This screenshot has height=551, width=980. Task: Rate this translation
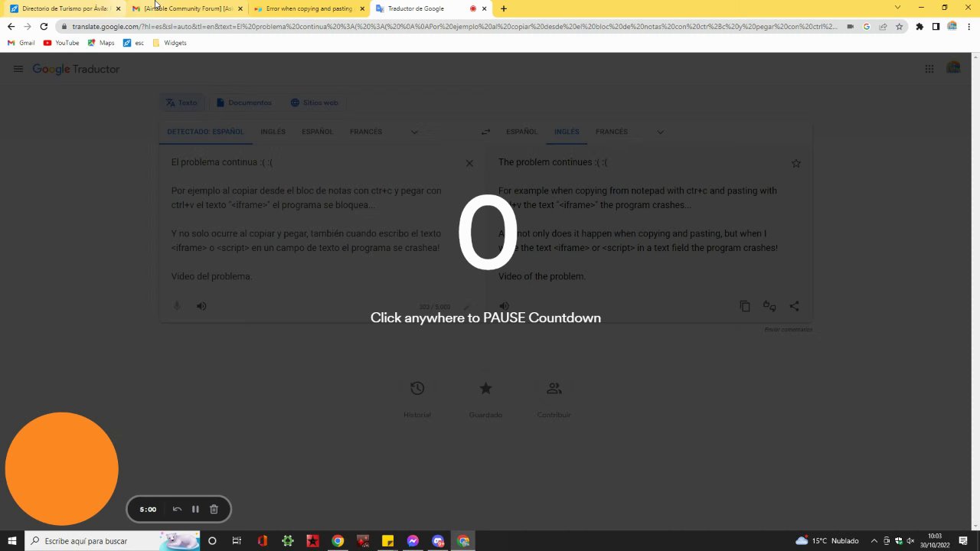click(769, 306)
